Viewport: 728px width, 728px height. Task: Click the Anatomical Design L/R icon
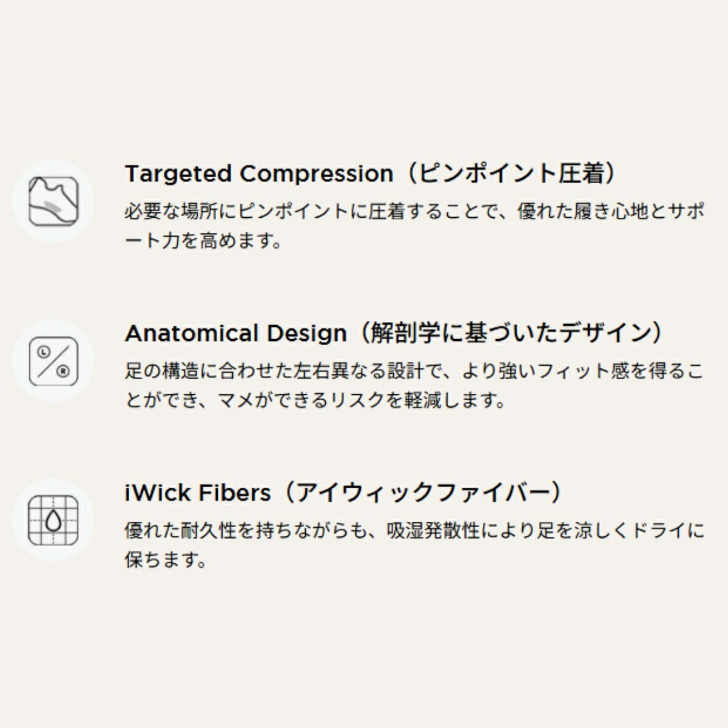[53, 360]
